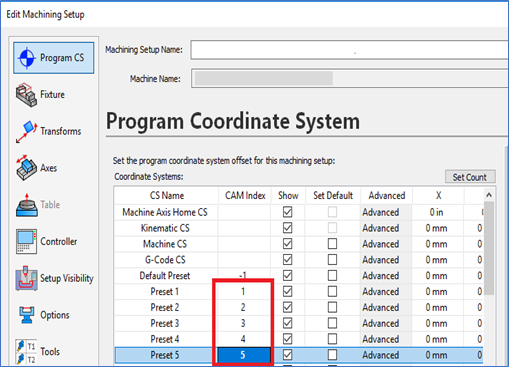
Task: Click CAM Index cell showing -1
Action: tap(243, 276)
